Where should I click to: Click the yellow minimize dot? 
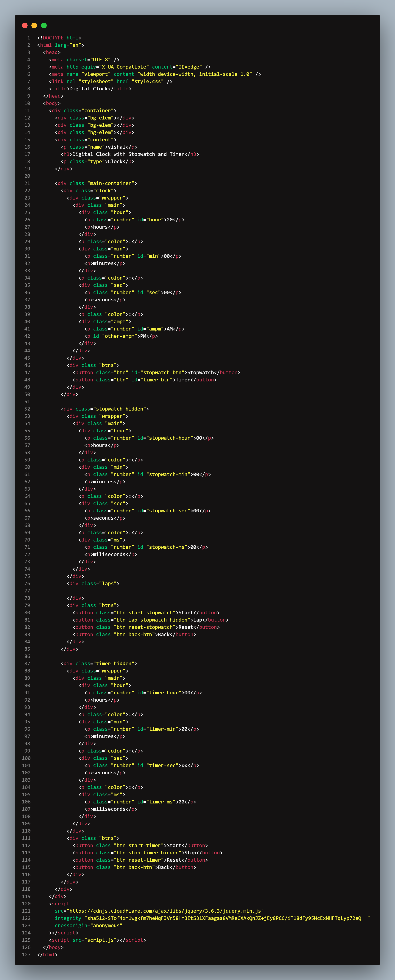[x=34, y=25]
